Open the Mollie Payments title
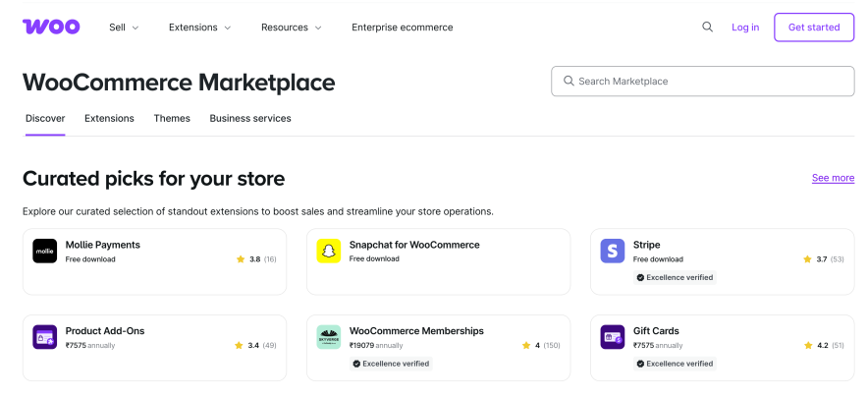 coord(102,245)
